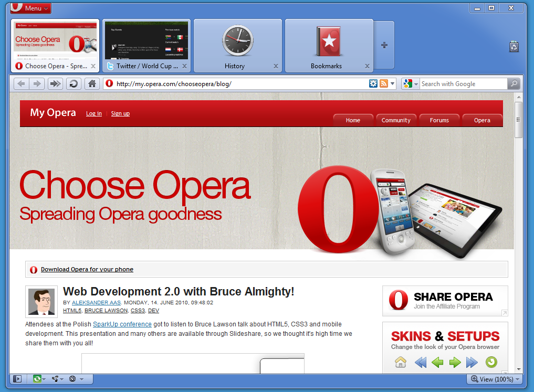Open the Opera Menu
Viewport: 534px width, 392px height.
30,8
